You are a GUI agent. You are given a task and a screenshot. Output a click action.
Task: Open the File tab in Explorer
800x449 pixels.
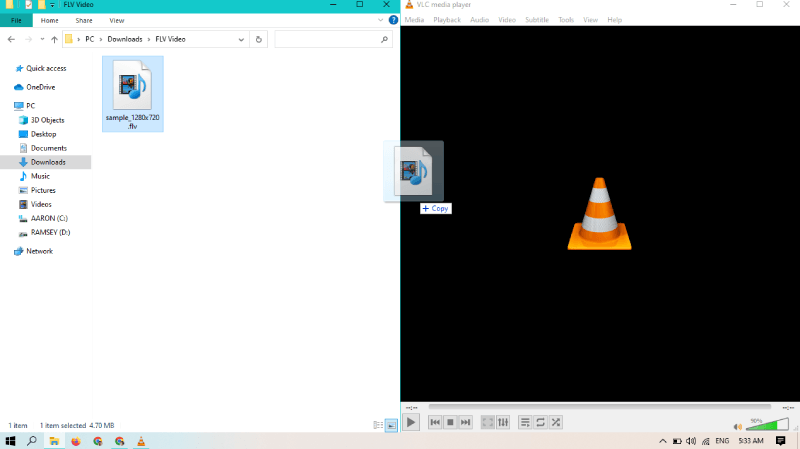coord(16,20)
